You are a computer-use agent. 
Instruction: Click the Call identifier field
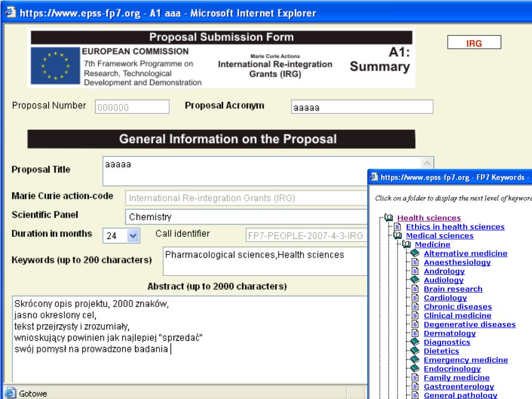point(307,235)
